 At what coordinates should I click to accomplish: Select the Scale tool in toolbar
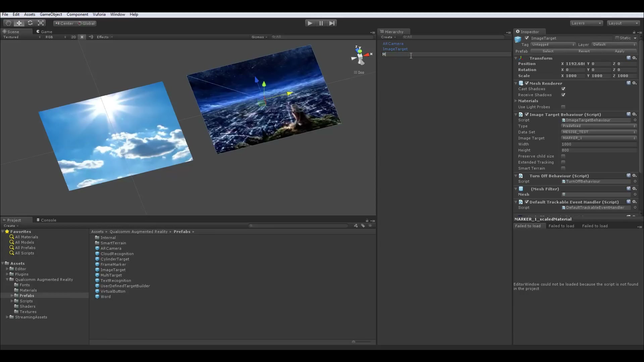pyautogui.click(x=41, y=23)
